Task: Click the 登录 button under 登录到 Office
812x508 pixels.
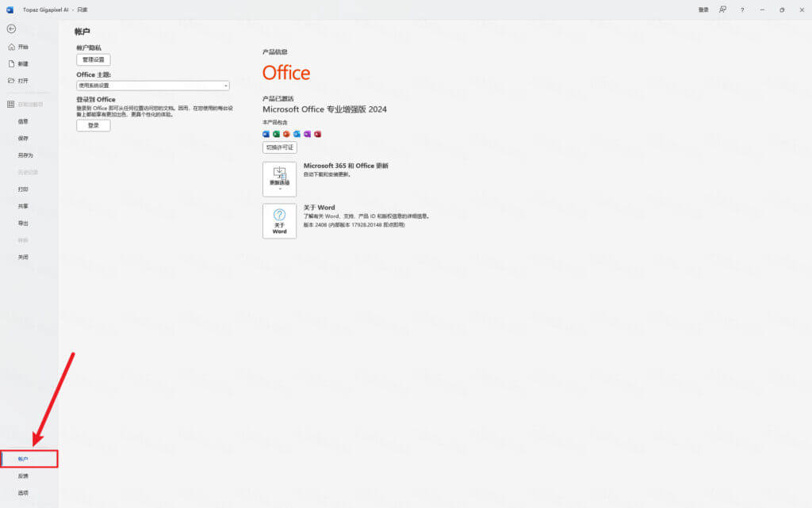Action: click(94, 125)
